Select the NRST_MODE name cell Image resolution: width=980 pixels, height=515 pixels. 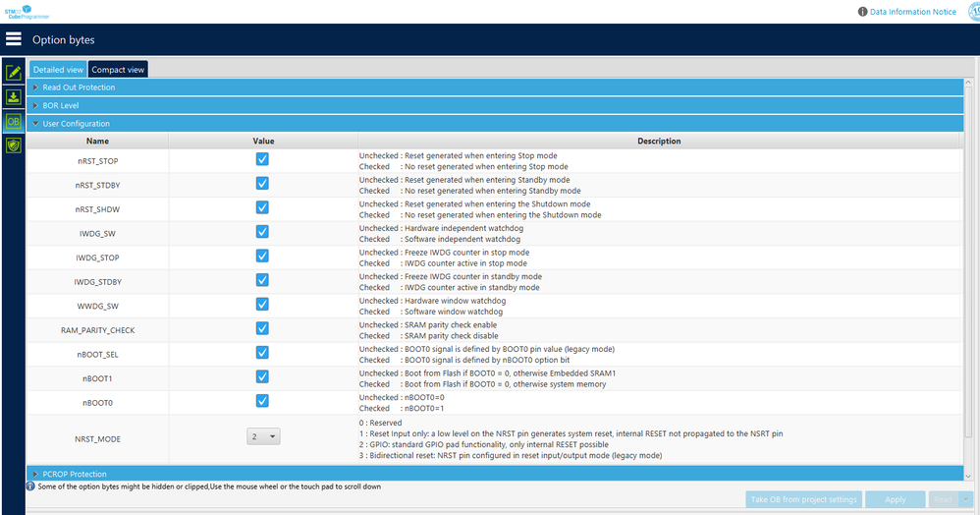click(97, 438)
